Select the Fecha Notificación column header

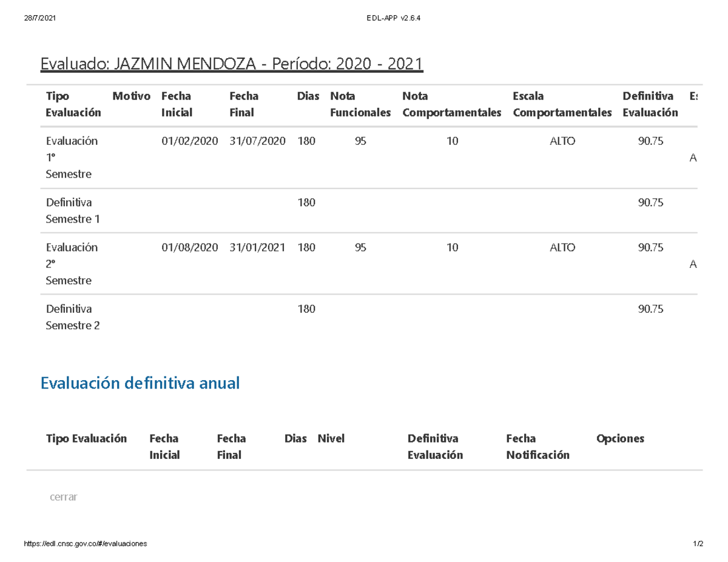click(x=538, y=446)
